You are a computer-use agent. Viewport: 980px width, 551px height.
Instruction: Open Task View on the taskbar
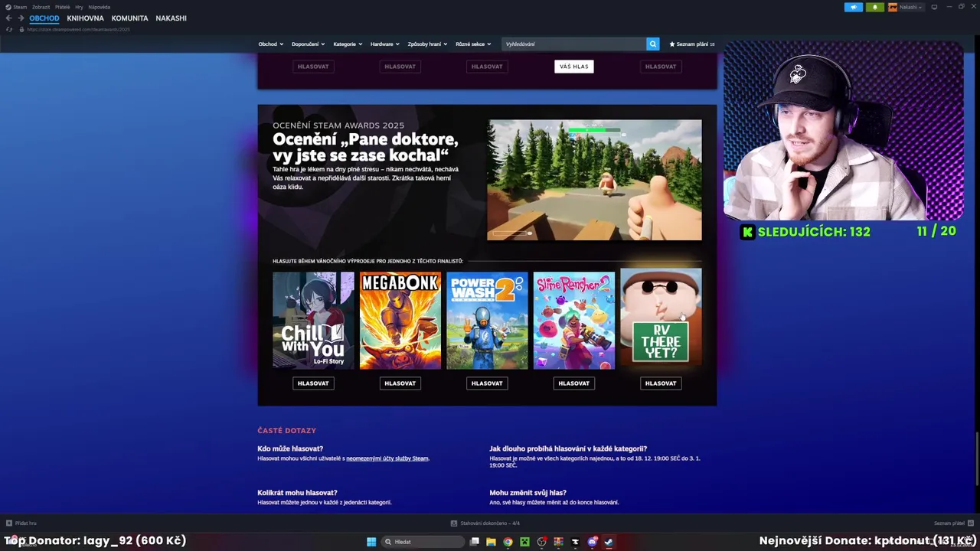pos(475,542)
